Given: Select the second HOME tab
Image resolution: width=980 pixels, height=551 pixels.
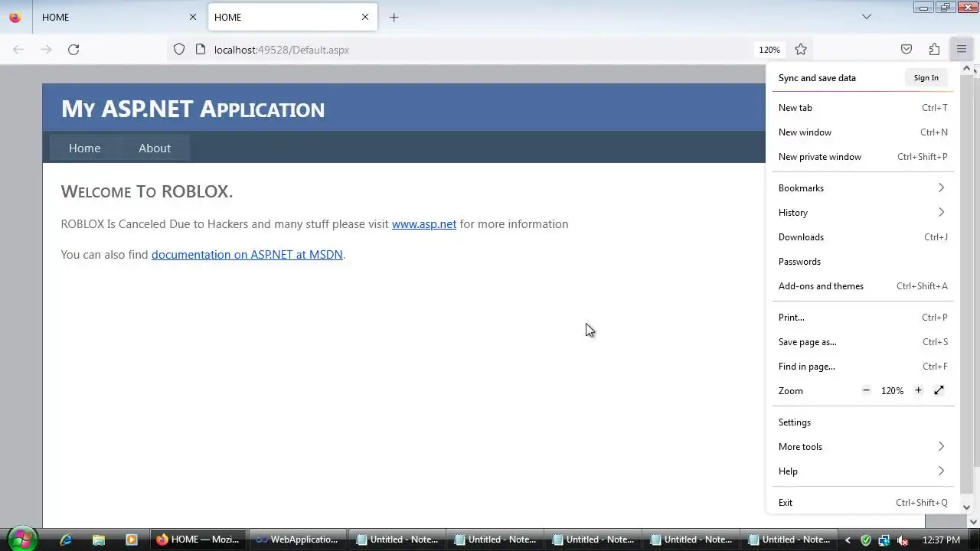Looking at the screenshot, I should 292,17.
